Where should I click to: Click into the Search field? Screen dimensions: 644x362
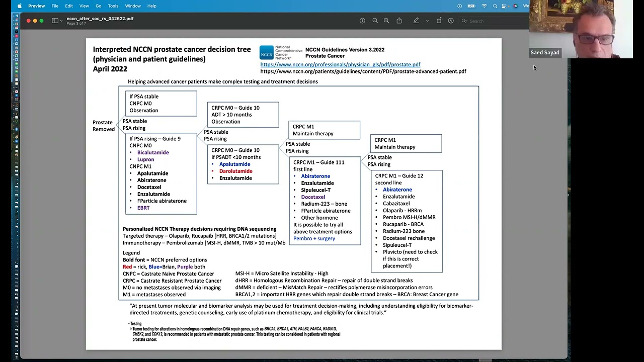pos(493,21)
